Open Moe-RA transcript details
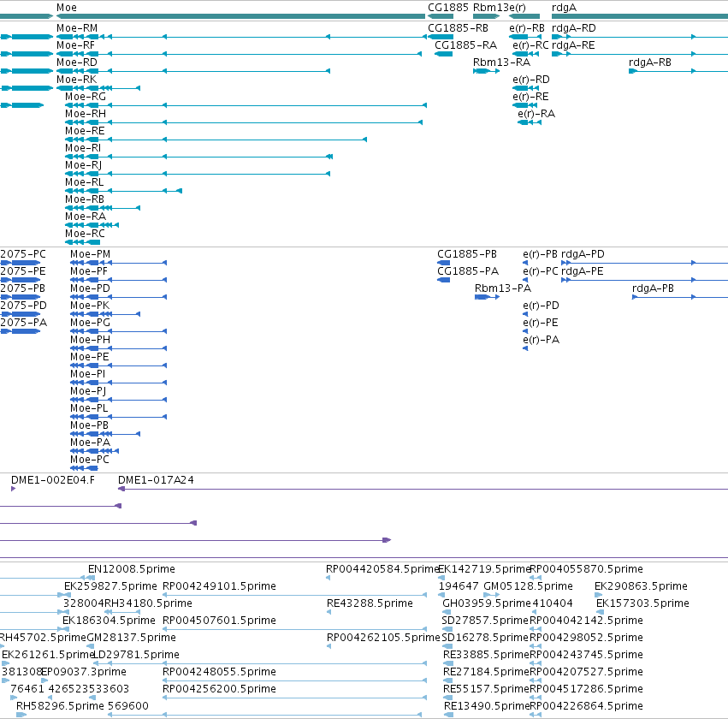 click(86, 217)
